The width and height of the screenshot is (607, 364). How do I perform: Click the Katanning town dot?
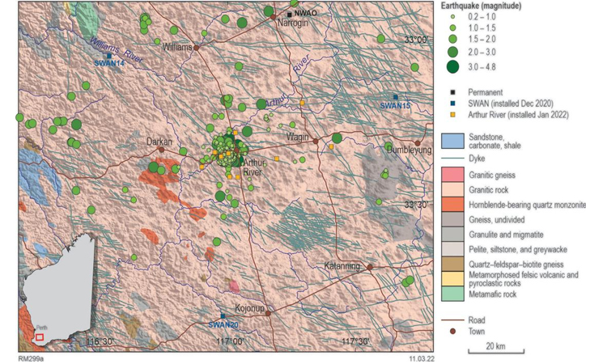[370, 266]
